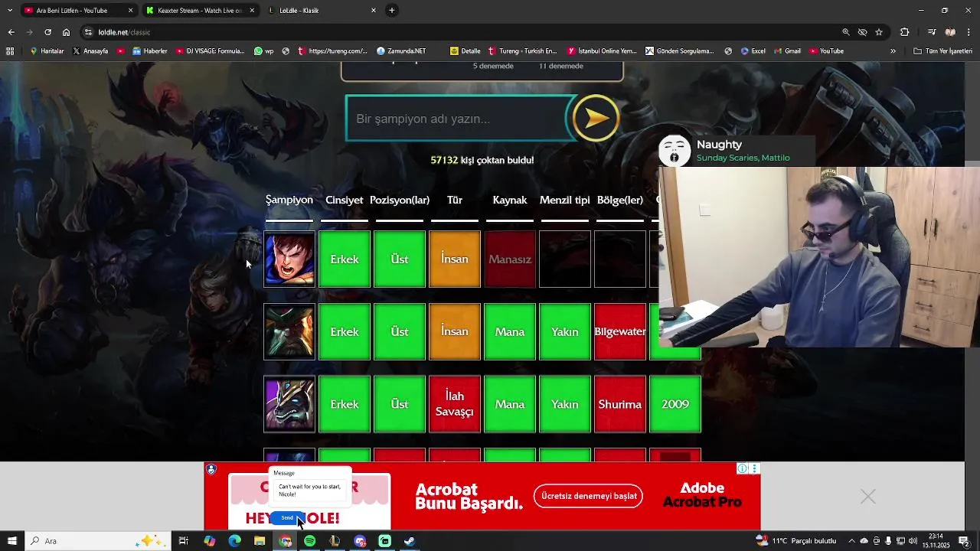
Task: Open File Explorer from taskbar
Action: click(260, 541)
